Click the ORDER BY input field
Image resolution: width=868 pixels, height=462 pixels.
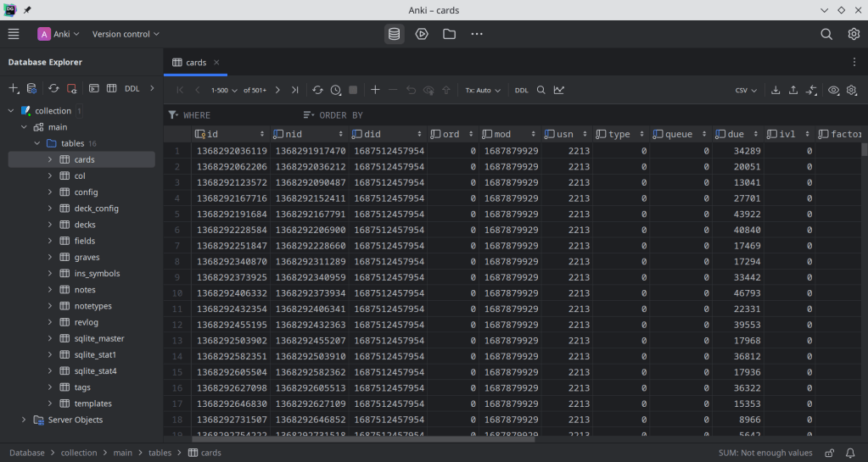pyautogui.click(x=340, y=115)
